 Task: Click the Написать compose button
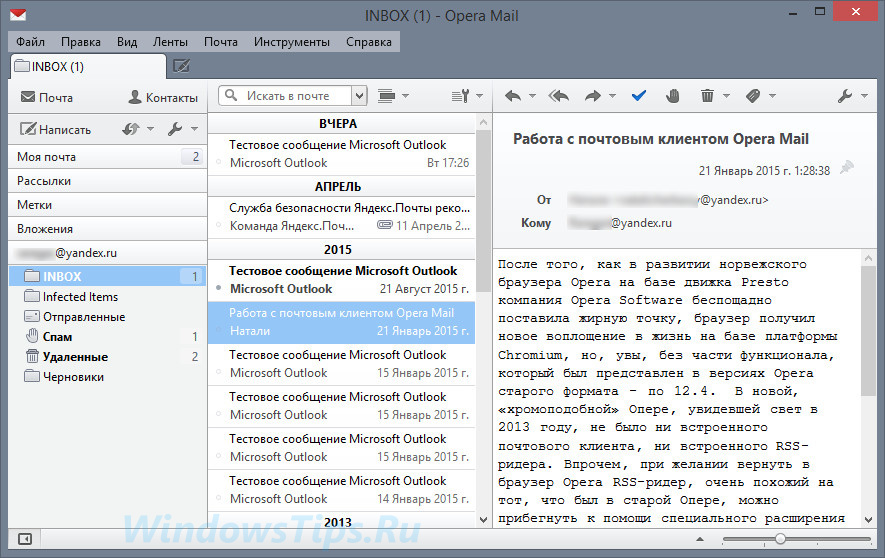[x=56, y=129]
